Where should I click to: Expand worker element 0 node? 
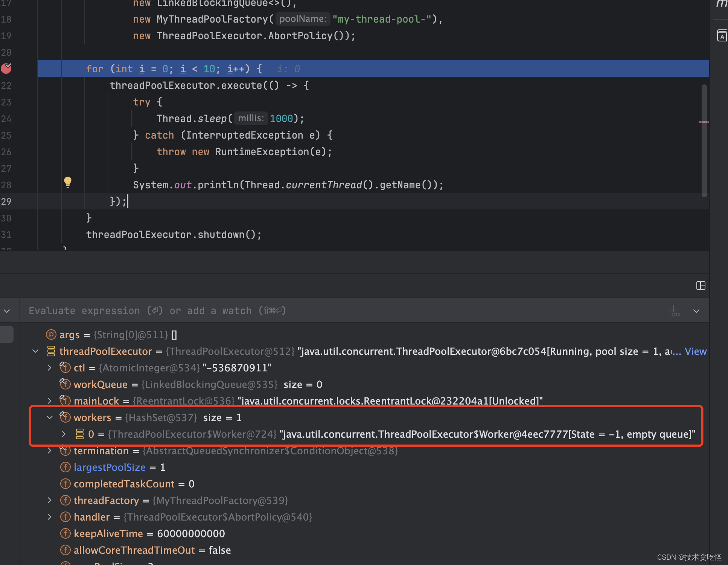tap(64, 434)
